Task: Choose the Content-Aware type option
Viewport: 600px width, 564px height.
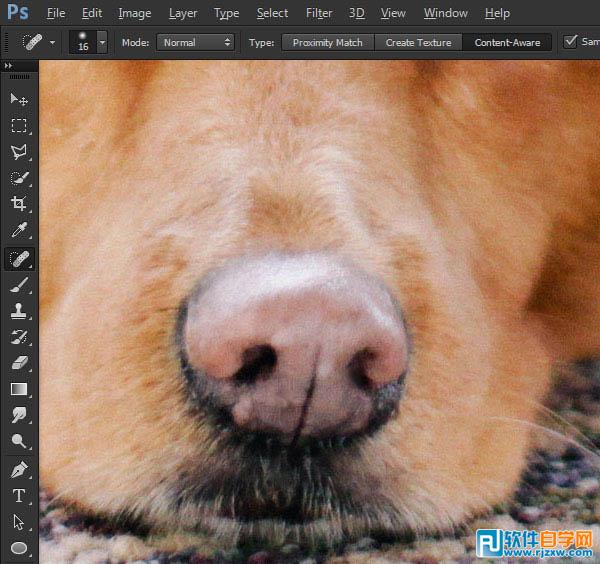Action: pyautogui.click(x=507, y=43)
